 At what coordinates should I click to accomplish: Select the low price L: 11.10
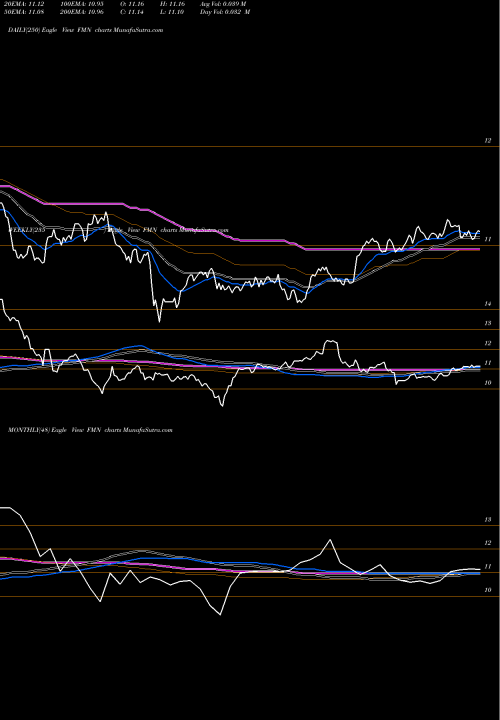pos(172,12)
